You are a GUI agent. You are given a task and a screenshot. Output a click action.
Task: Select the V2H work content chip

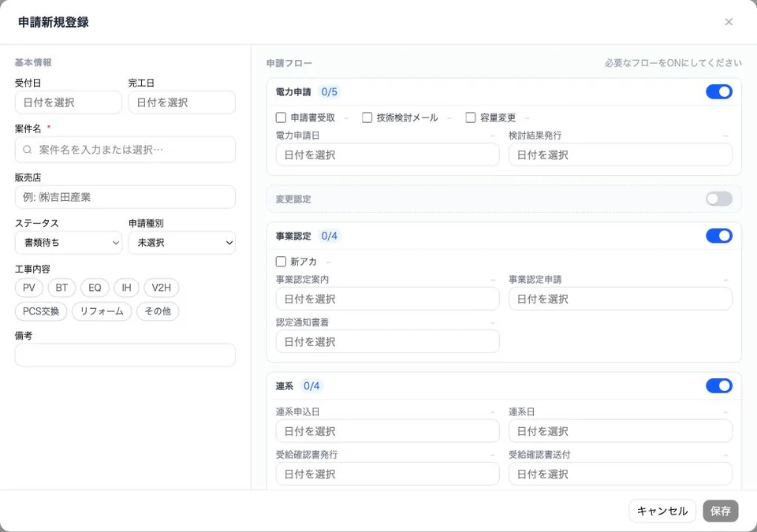(161, 288)
